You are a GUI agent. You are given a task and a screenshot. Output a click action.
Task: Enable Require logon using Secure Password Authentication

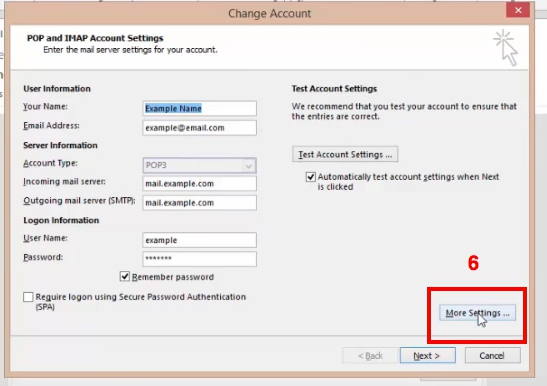click(28, 297)
